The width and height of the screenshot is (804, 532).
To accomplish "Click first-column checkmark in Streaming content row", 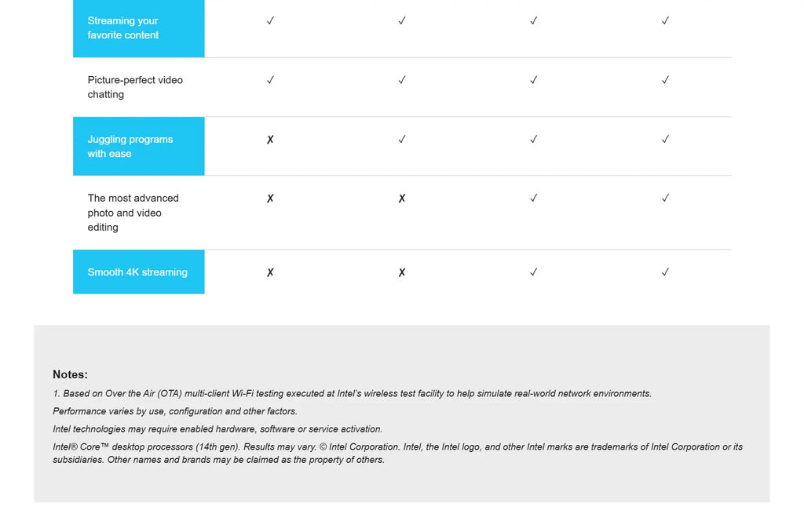I will [270, 21].
